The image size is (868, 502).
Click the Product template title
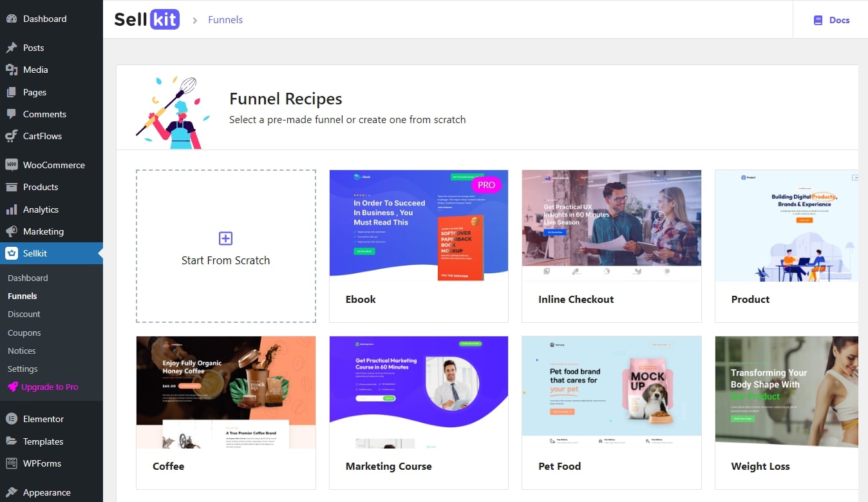[751, 299]
